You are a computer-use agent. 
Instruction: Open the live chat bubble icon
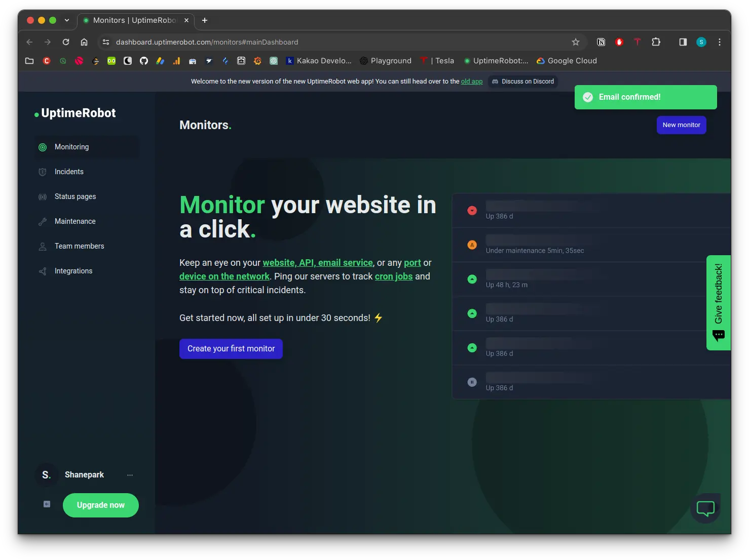coord(705,508)
